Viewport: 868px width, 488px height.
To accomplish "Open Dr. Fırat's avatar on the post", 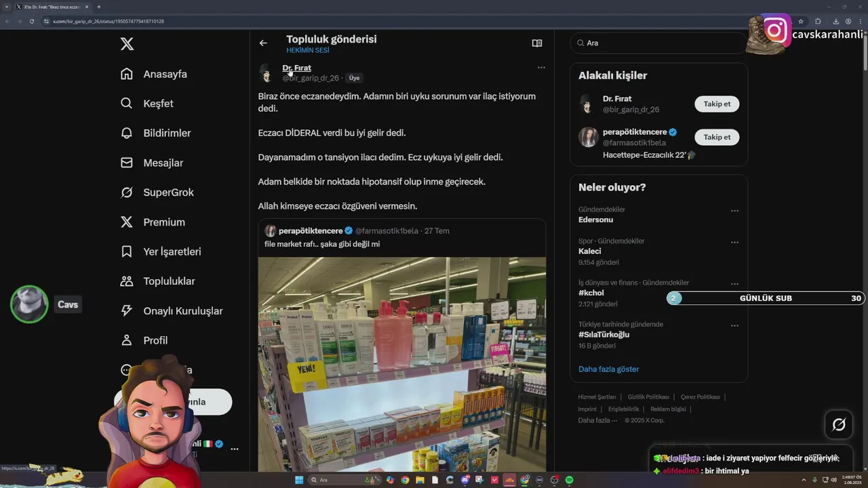I will pos(267,73).
